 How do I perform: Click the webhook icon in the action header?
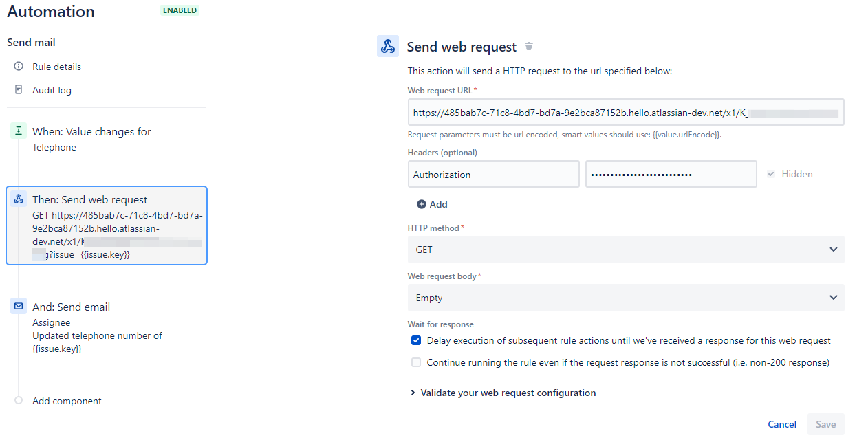click(388, 46)
